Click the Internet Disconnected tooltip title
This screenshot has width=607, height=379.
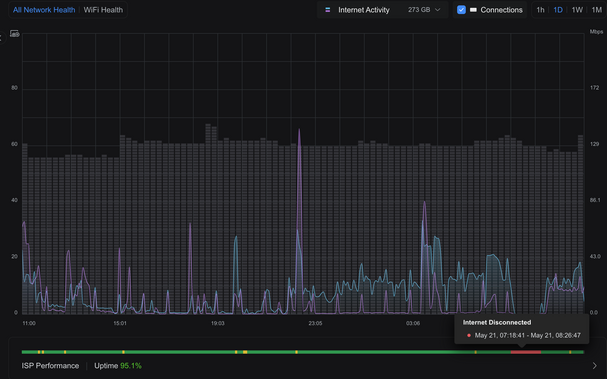coord(497,322)
